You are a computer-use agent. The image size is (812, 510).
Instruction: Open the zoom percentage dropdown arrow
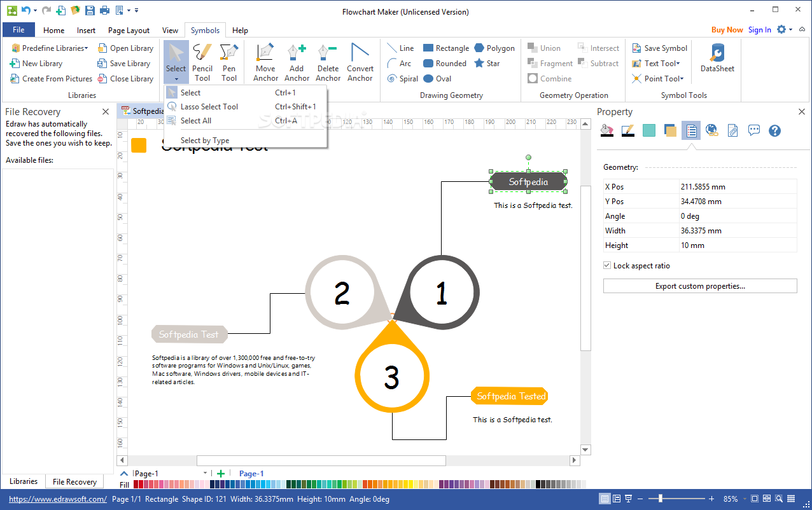pos(745,499)
